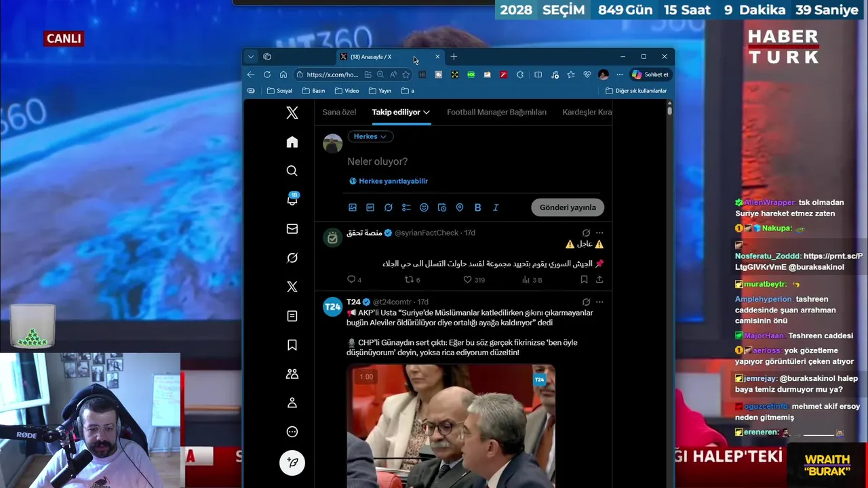
Task: Open the prnt.sc link in chat
Action: coord(799,262)
